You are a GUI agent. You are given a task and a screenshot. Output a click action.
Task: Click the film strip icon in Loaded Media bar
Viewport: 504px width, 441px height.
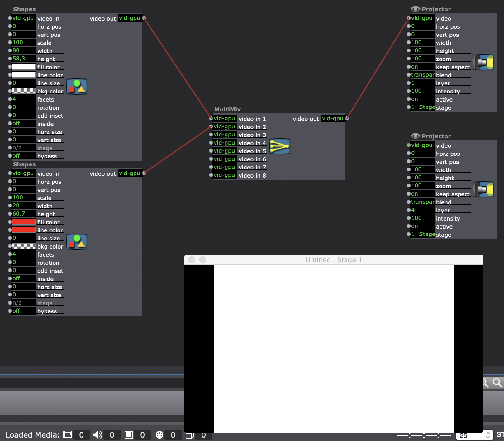pos(67,434)
